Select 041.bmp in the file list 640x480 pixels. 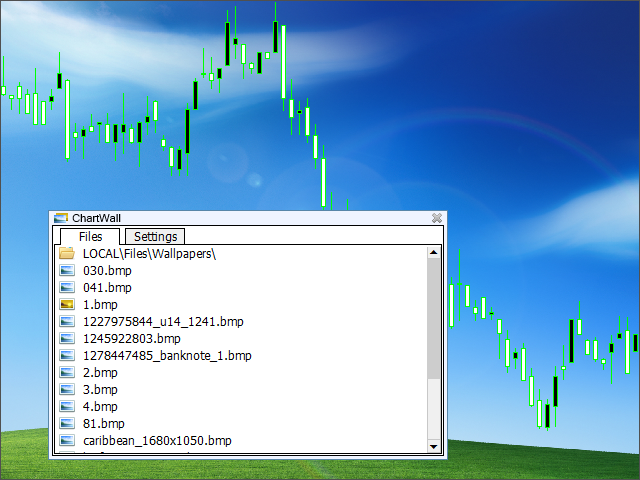[107, 288]
